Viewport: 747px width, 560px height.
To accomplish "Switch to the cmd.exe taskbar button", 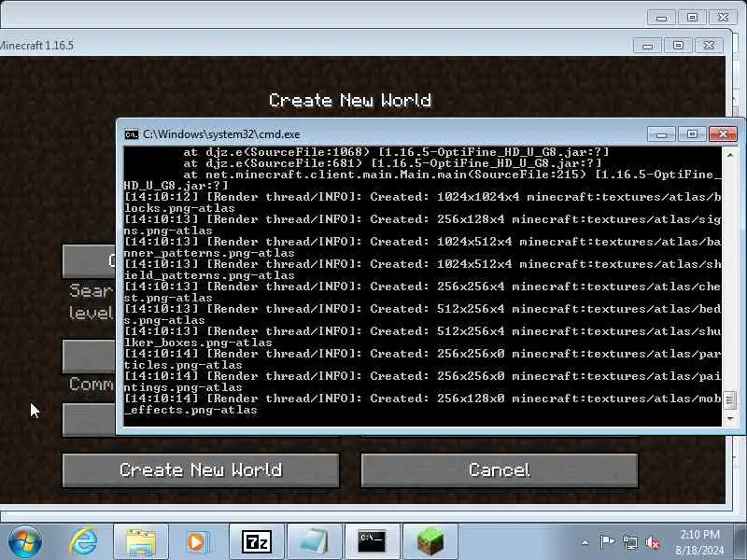I will tap(372, 542).
